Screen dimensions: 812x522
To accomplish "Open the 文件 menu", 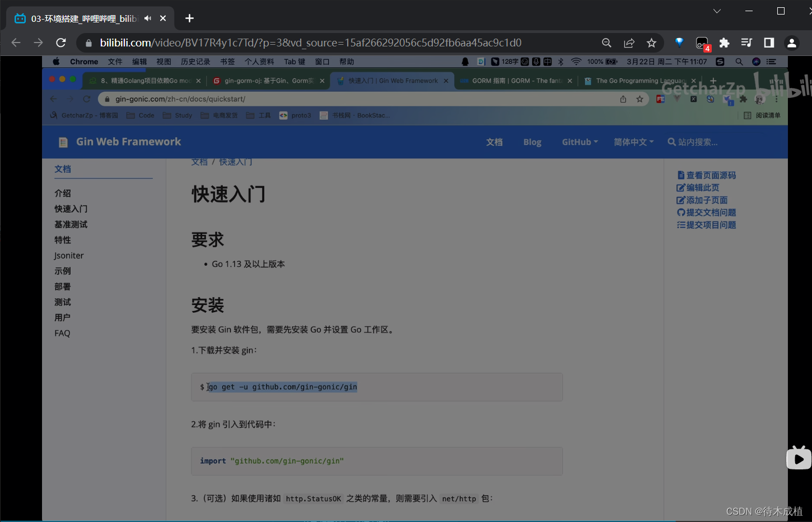I will (115, 62).
